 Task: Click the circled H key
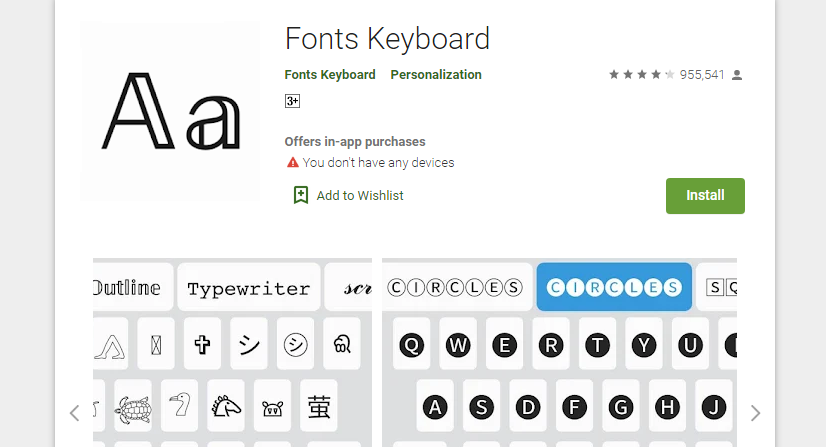[667, 406]
